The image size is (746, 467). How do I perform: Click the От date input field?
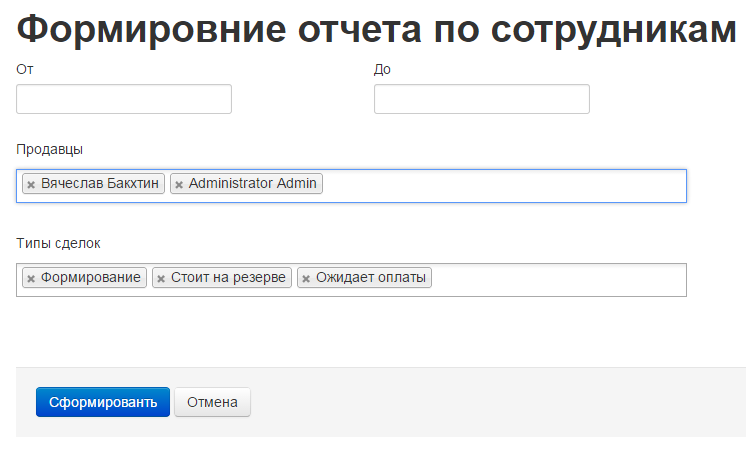point(124,99)
